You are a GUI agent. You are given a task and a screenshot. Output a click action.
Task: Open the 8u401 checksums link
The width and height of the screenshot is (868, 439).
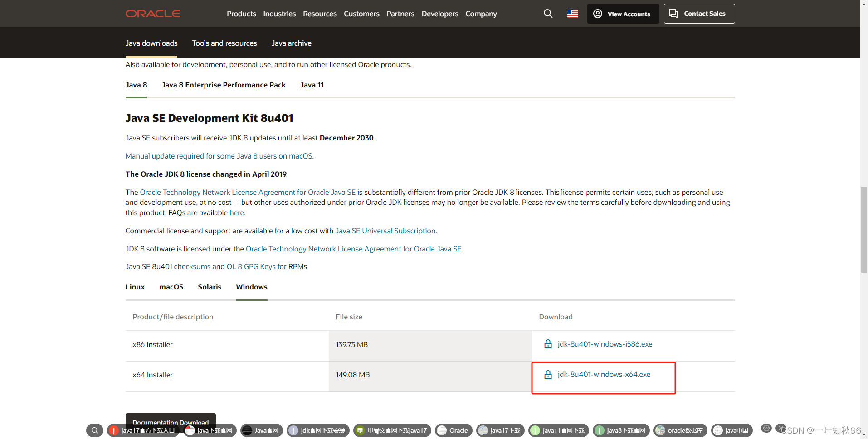(x=192, y=266)
